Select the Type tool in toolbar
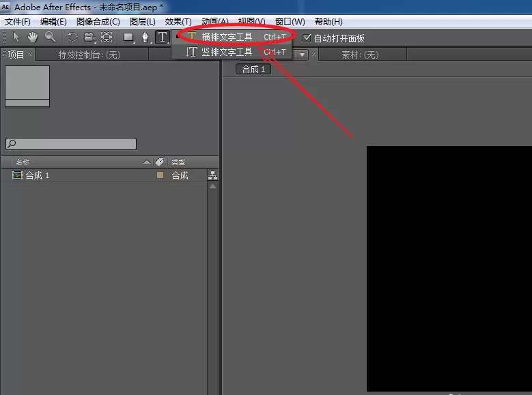 pos(163,37)
